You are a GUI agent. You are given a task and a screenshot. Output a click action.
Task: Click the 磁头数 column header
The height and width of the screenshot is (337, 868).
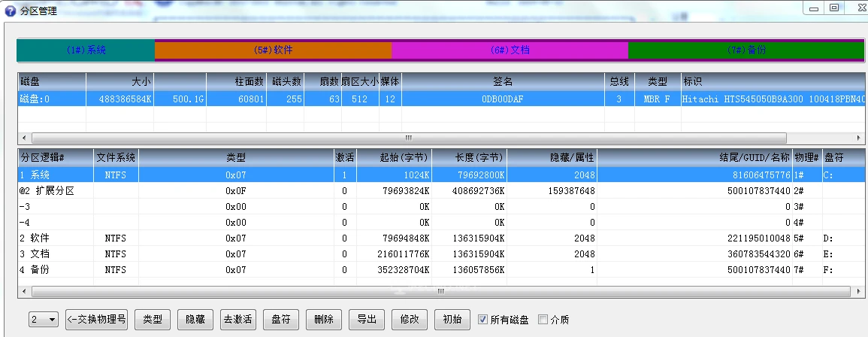tap(285, 81)
